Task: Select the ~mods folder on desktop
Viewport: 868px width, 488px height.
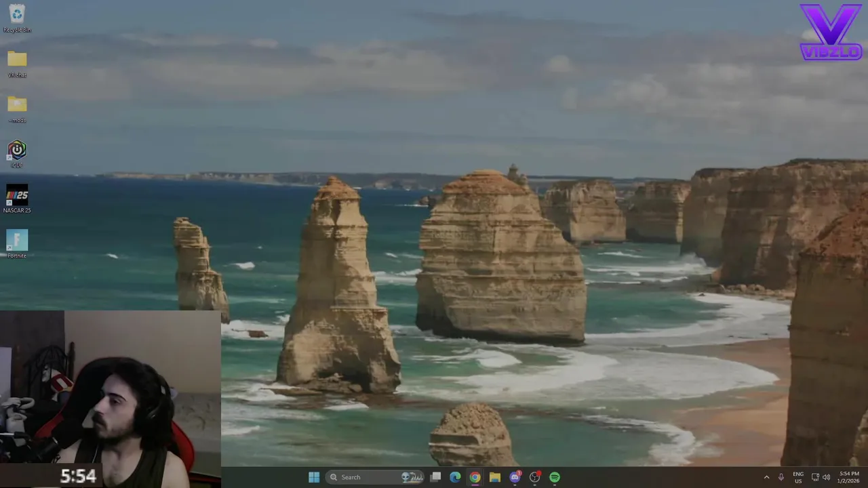Action: [x=17, y=109]
